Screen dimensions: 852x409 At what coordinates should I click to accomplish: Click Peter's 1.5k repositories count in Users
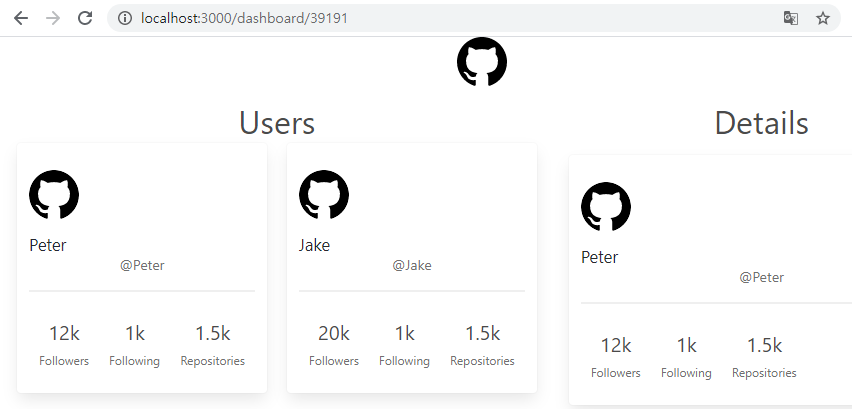coord(212,334)
